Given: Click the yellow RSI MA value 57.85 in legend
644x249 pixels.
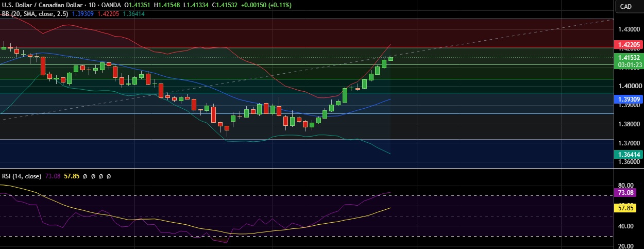Looking at the screenshot, I should coord(72,176).
